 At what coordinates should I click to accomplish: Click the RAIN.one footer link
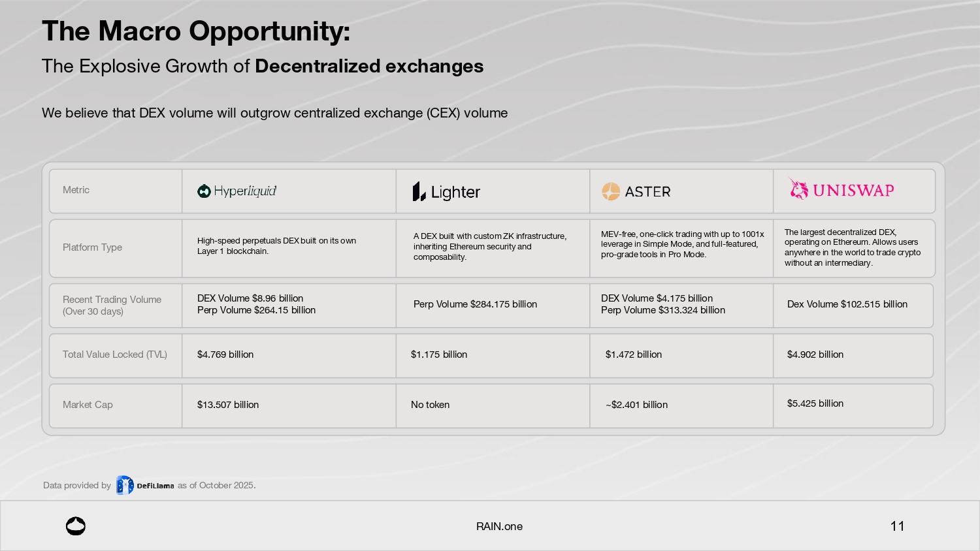pos(499,526)
